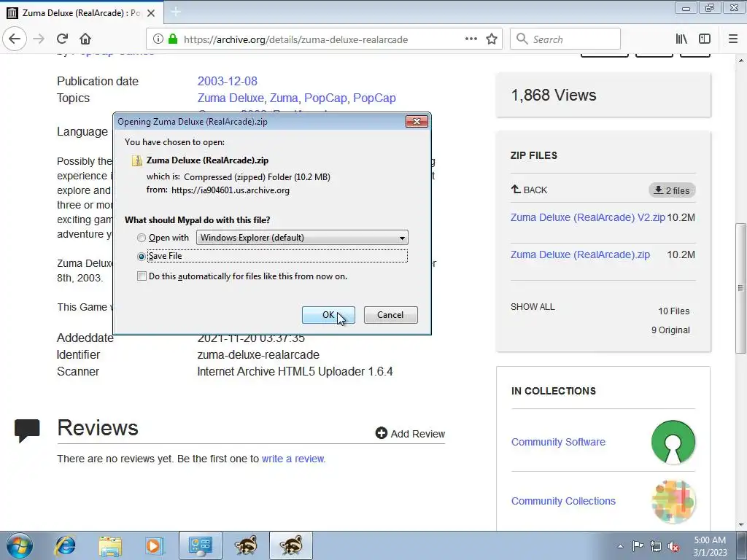Click the page vertical scrollbar thumb

[740, 287]
